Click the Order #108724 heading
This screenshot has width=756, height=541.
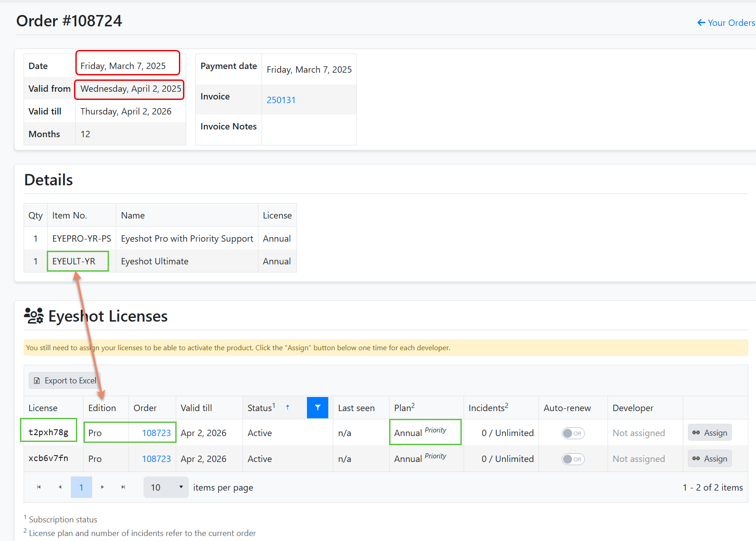click(69, 21)
